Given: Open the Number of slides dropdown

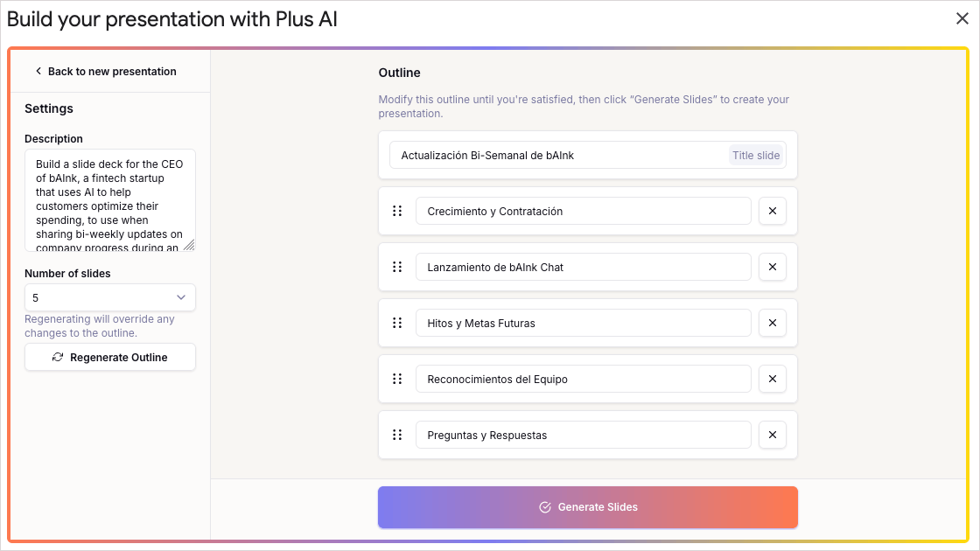Looking at the screenshot, I should click(110, 297).
